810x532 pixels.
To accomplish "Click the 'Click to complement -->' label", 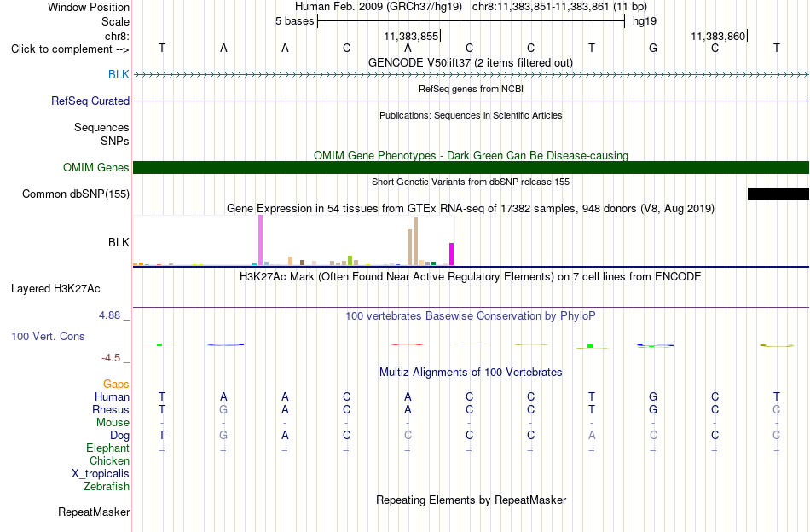I will pyautogui.click(x=70, y=49).
